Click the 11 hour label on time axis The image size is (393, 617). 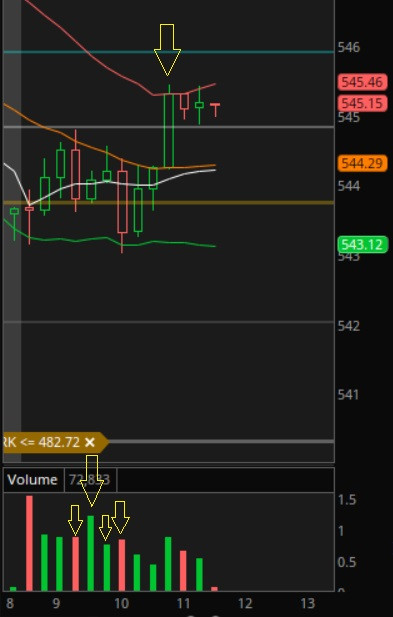click(183, 603)
